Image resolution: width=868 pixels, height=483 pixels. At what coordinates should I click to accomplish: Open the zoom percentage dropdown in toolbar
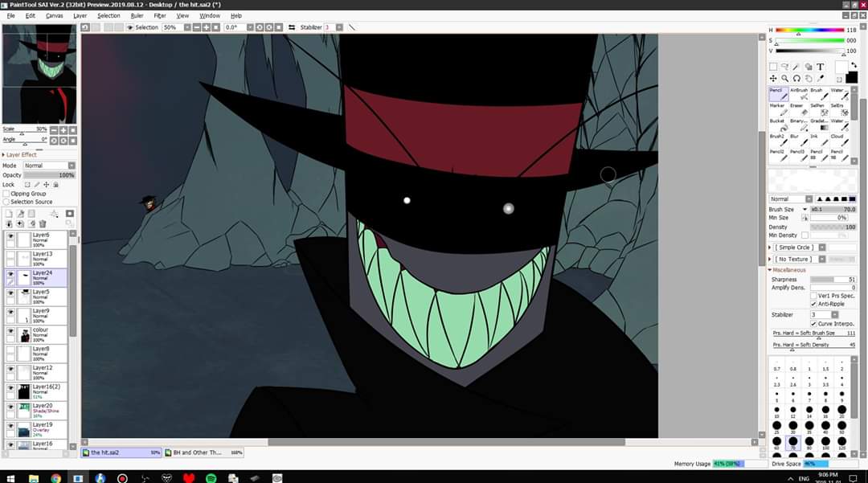(x=187, y=27)
